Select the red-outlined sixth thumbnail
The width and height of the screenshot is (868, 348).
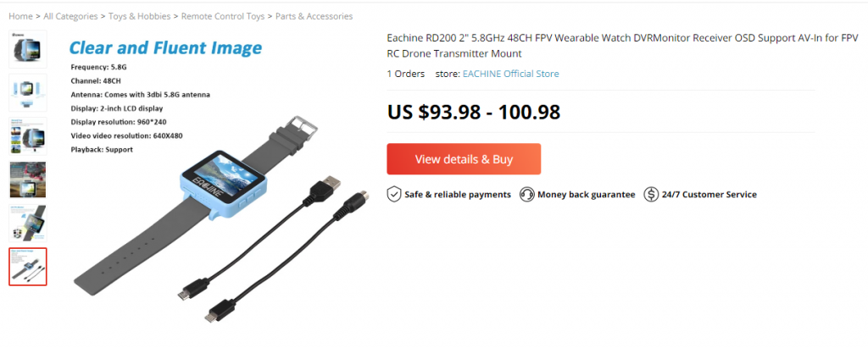pyautogui.click(x=28, y=267)
